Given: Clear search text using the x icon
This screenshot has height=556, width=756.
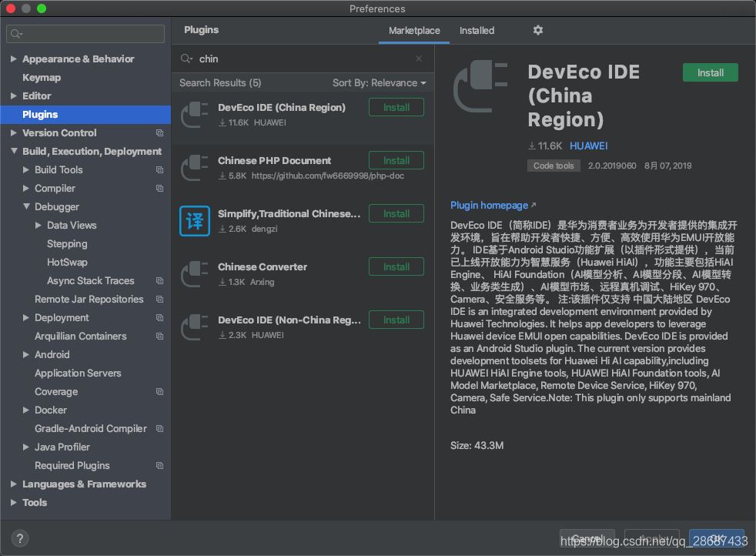Looking at the screenshot, I should tap(419, 59).
